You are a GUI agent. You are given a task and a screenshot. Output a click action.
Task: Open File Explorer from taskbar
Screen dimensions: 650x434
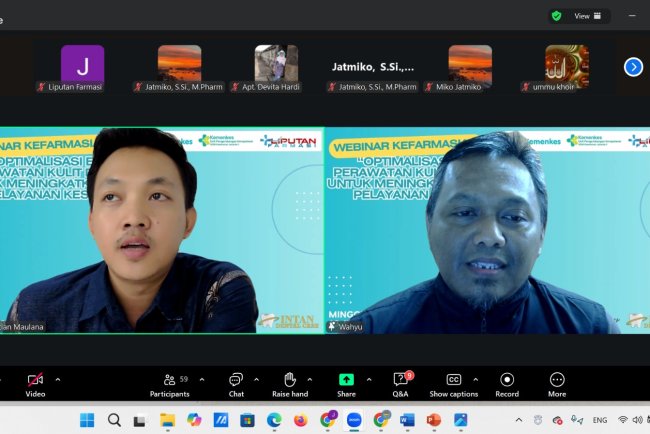pyautogui.click(x=167, y=420)
